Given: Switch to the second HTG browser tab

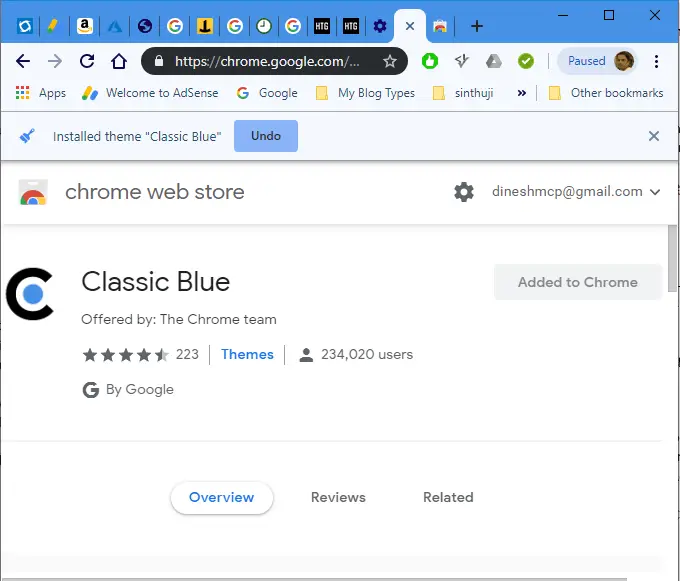Looking at the screenshot, I should click(351, 26).
